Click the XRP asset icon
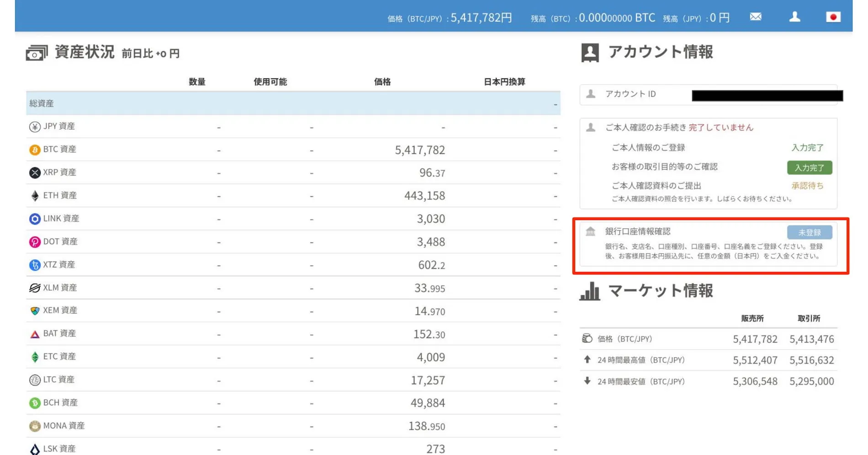 point(34,173)
